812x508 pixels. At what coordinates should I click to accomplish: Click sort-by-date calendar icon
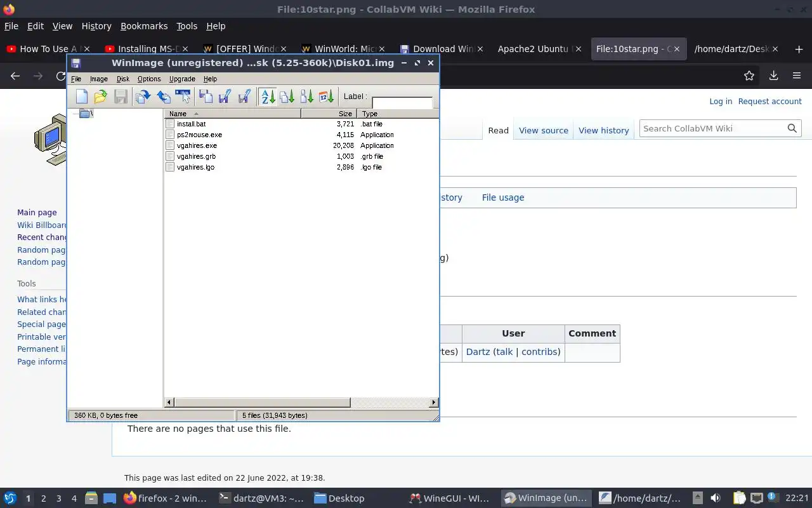(326, 97)
